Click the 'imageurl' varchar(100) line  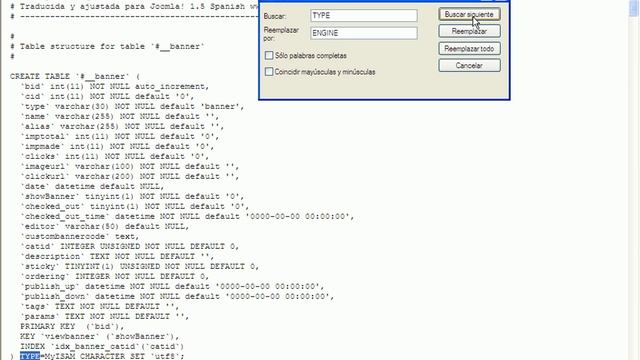(130, 167)
